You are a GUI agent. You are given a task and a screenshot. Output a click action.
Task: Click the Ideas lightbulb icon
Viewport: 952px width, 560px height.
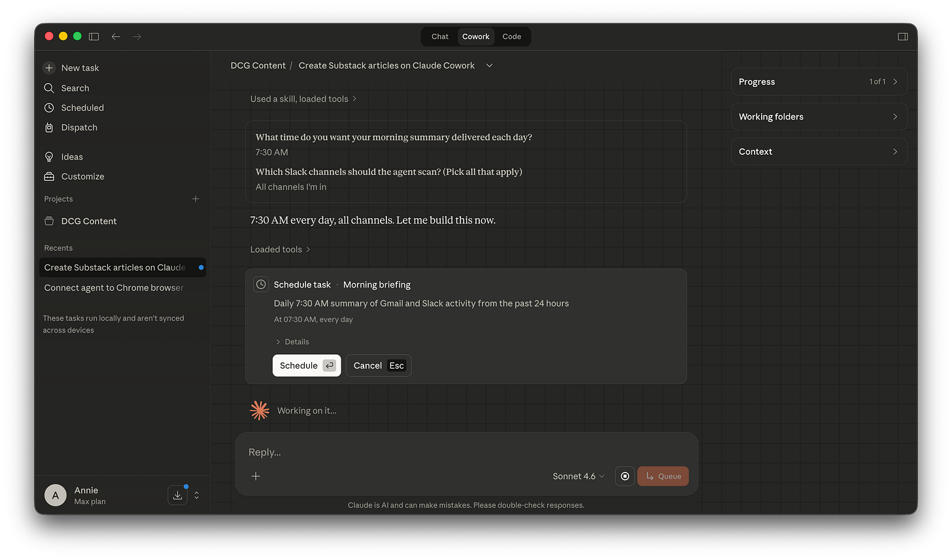point(49,157)
